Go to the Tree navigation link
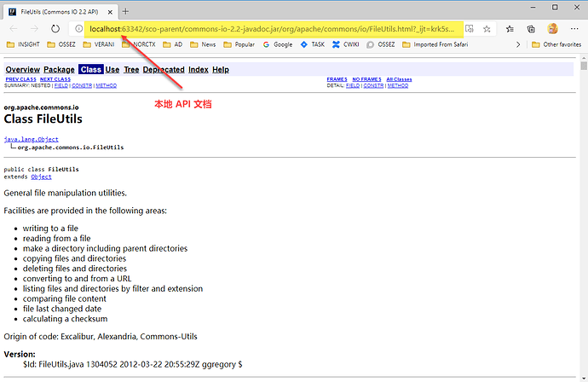588x382 pixels. [131, 69]
